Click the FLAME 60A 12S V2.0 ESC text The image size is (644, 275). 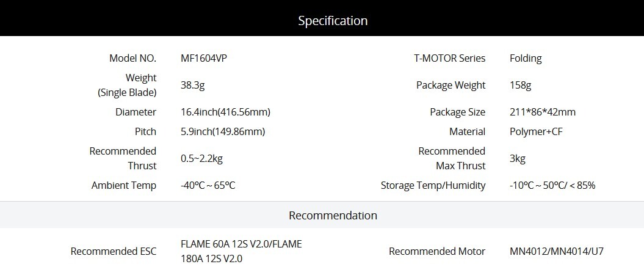226,244
